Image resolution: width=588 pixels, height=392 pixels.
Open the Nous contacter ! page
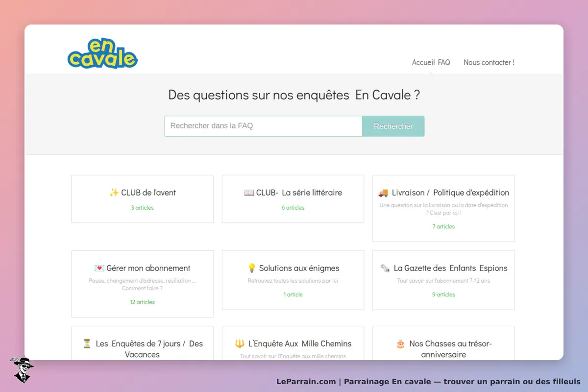pos(489,62)
